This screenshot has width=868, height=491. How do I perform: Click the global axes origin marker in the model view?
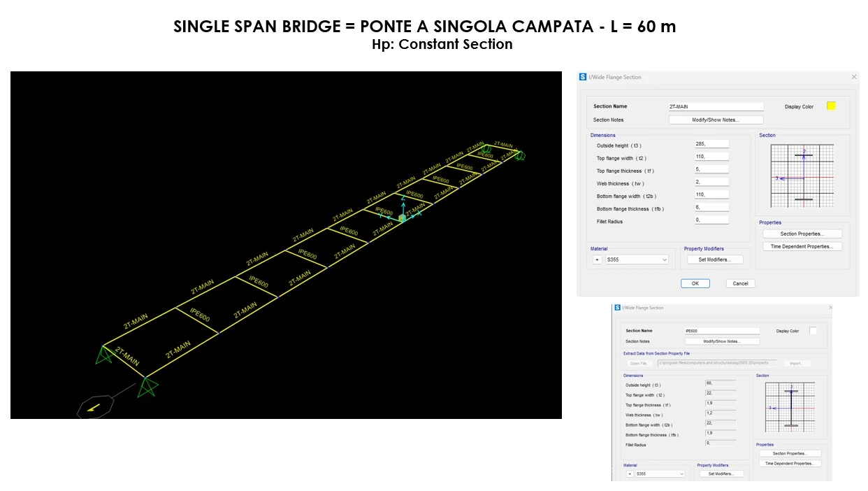tap(403, 218)
